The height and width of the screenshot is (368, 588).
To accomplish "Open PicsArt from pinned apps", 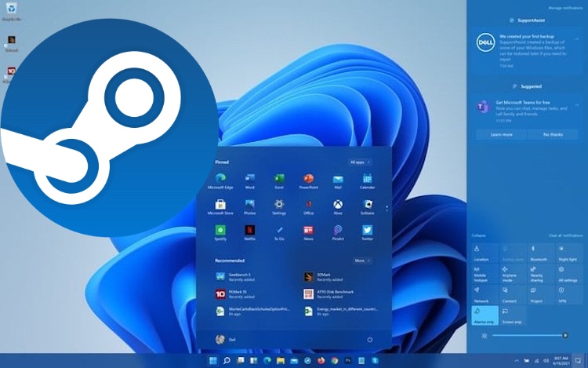I will pyautogui.click(x=338, y=232).
